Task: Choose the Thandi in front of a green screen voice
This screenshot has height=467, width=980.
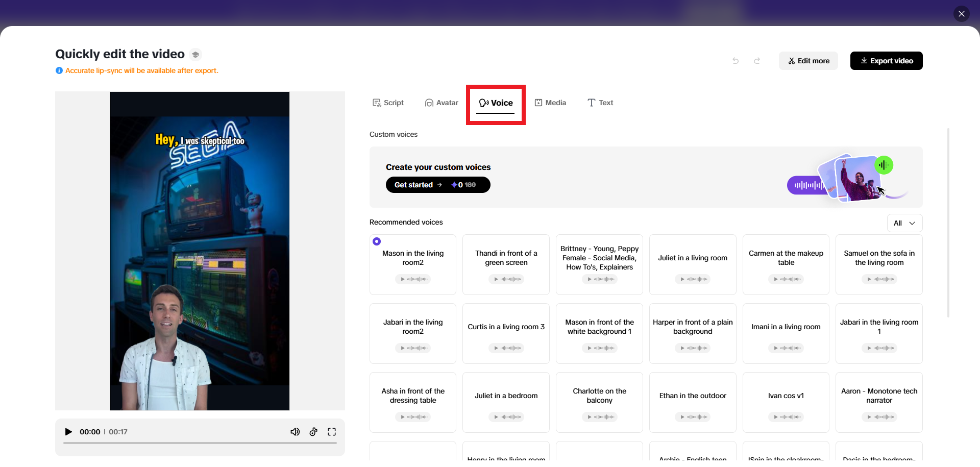Action: coord(506,264)
